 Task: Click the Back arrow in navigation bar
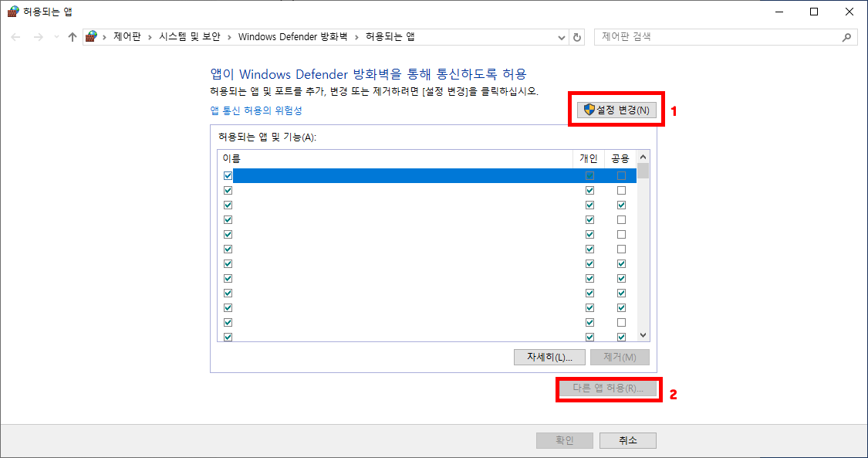coord(15,37)
